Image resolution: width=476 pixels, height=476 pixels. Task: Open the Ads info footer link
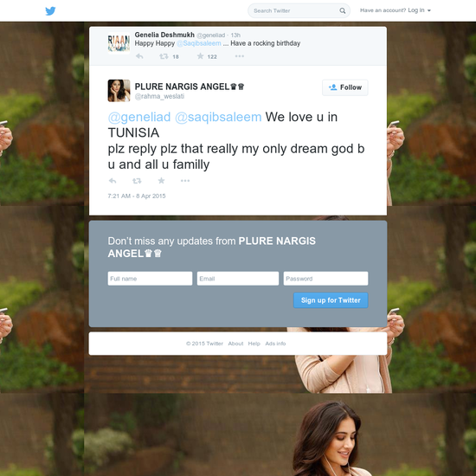(x=275, y=344)
